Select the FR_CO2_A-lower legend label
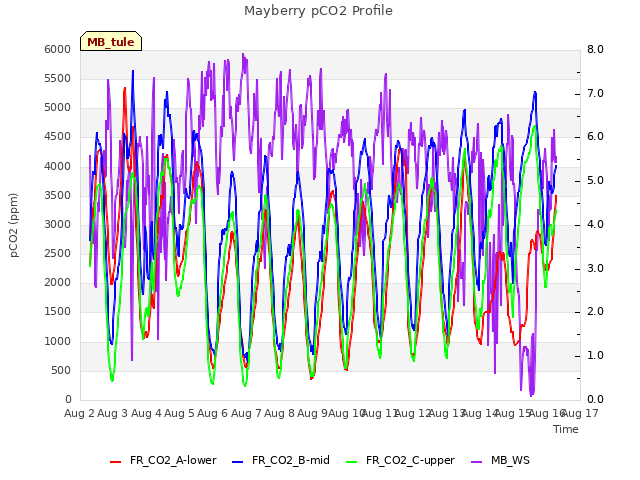Viewport: 640px width, 480px height. pyautogui.click(x=173, y=460)
